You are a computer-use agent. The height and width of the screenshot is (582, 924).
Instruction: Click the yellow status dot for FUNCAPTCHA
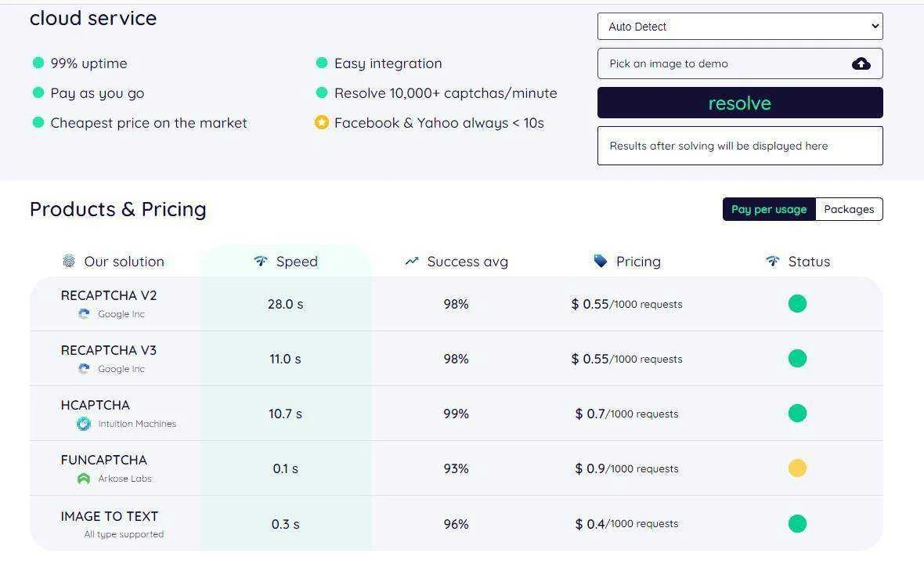pyautogui.click(x=797, y=468)
